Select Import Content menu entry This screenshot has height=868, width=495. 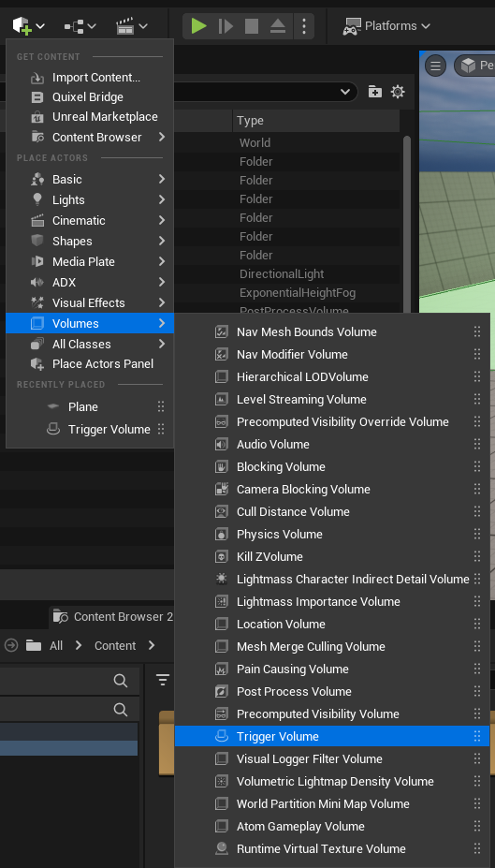90,78
